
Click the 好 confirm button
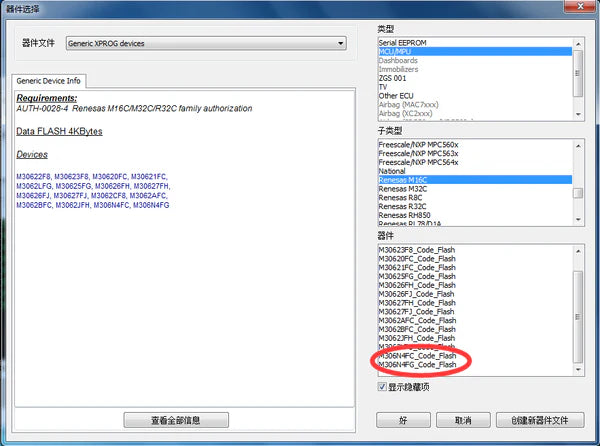403,420
